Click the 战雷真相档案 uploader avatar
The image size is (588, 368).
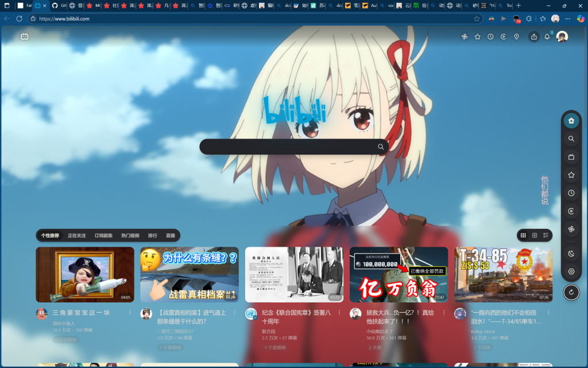coord(146,314)
